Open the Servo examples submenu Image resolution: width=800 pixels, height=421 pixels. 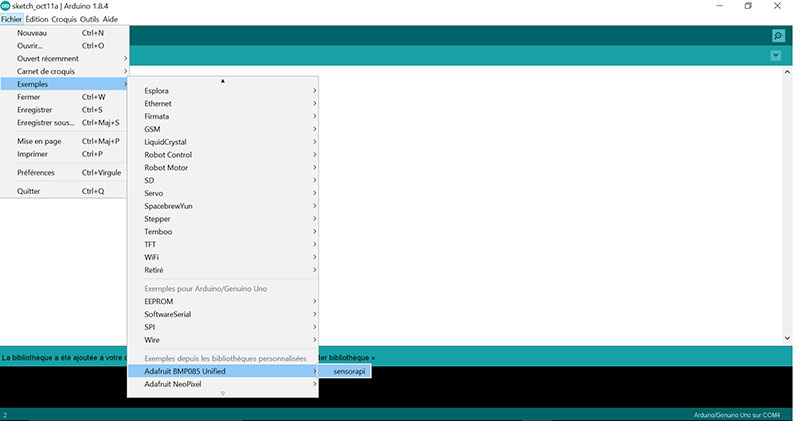coord(223,193)
